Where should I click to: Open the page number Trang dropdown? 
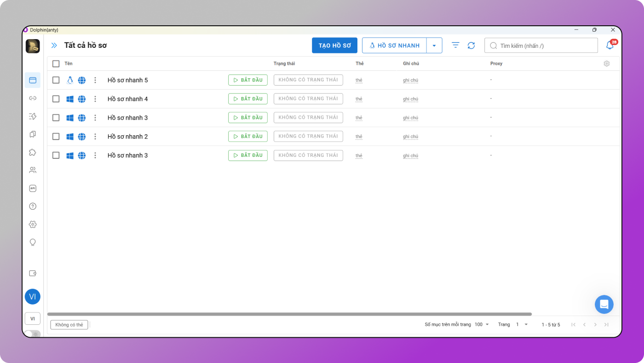[522, 324]
